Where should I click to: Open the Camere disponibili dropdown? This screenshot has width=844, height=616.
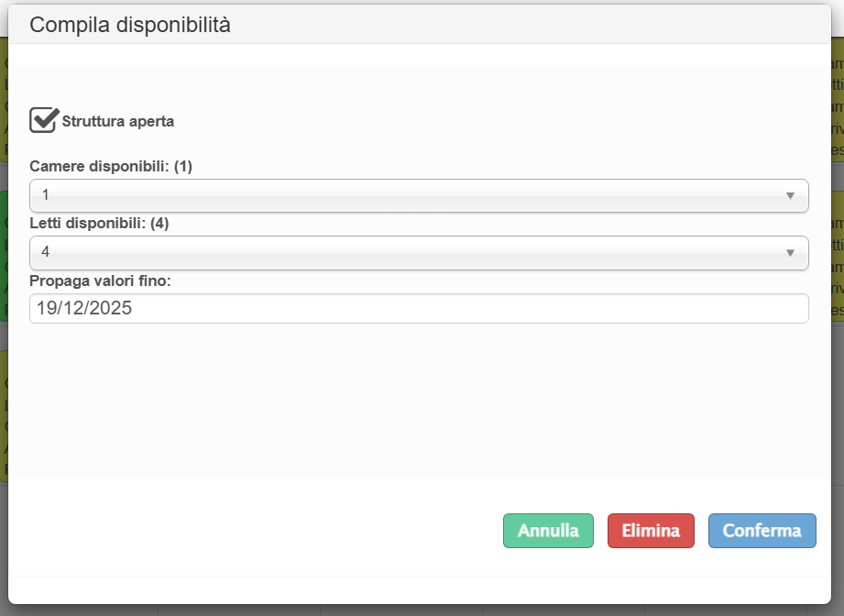click(x=418, y=196)
